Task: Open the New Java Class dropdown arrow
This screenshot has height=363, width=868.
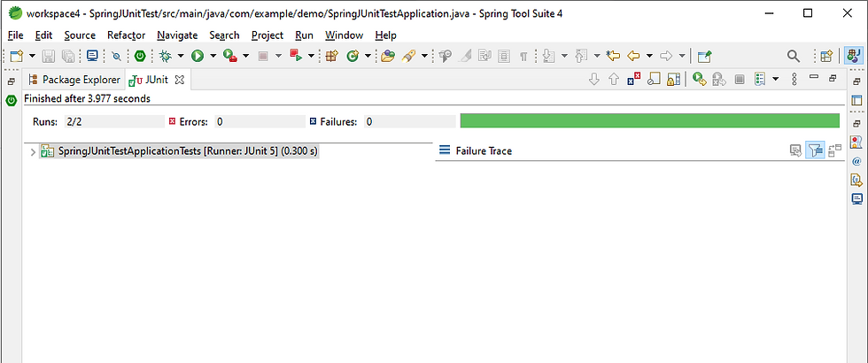Action: coord(368,56)
